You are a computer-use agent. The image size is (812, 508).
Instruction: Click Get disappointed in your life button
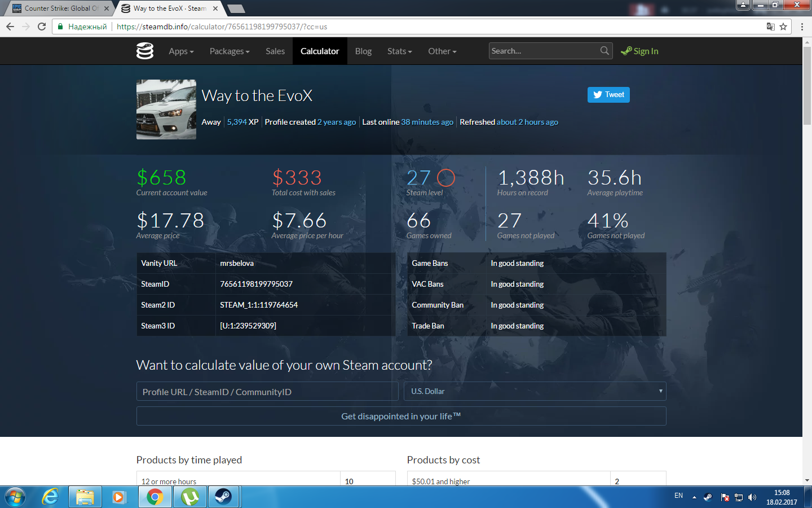401,416
